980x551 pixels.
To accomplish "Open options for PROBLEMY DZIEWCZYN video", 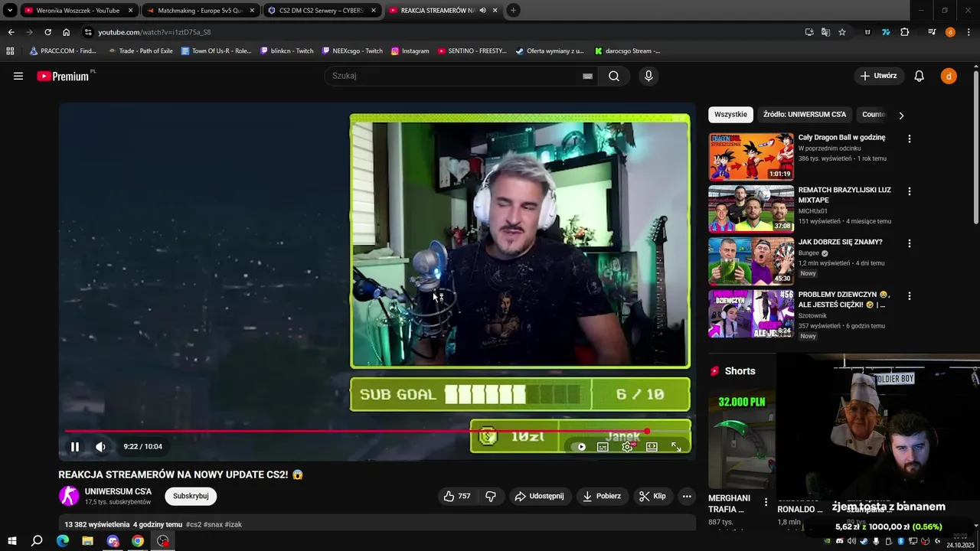I will click(x=910, y=295).
